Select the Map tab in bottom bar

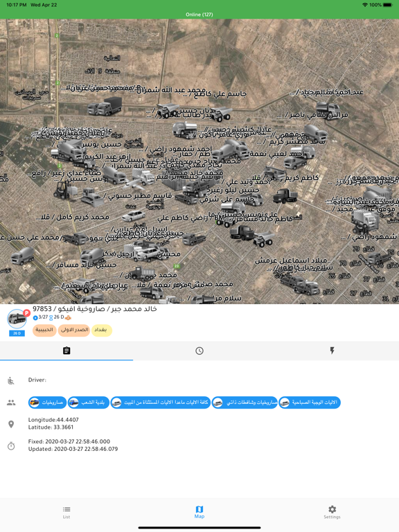point(199,512)
